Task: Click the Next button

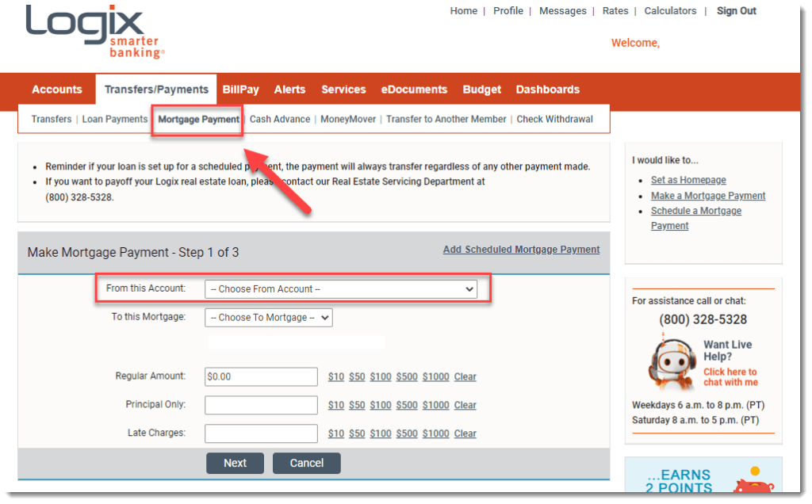Action: click(x=235, y=463)
